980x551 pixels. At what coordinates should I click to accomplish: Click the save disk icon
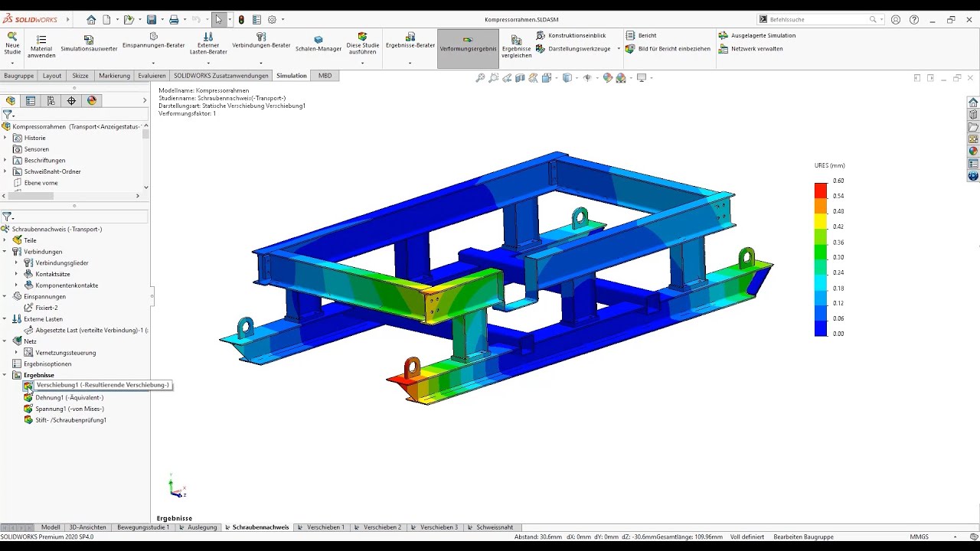152,19
